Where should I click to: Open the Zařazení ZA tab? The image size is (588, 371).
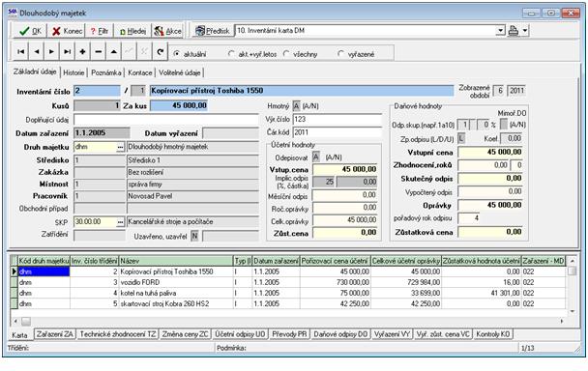55,334
